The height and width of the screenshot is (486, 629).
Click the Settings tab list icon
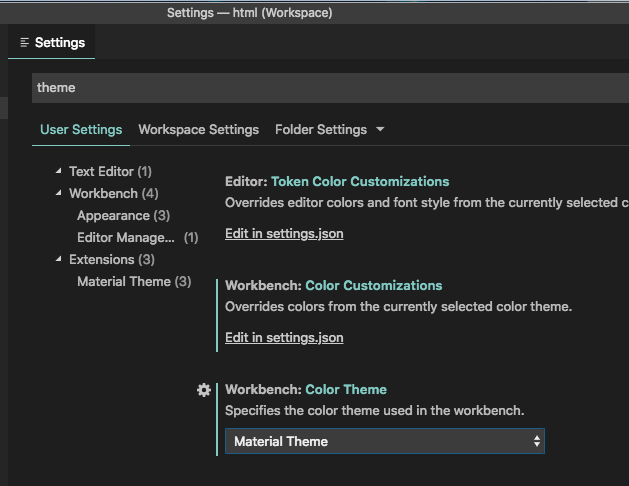(24, 43)
